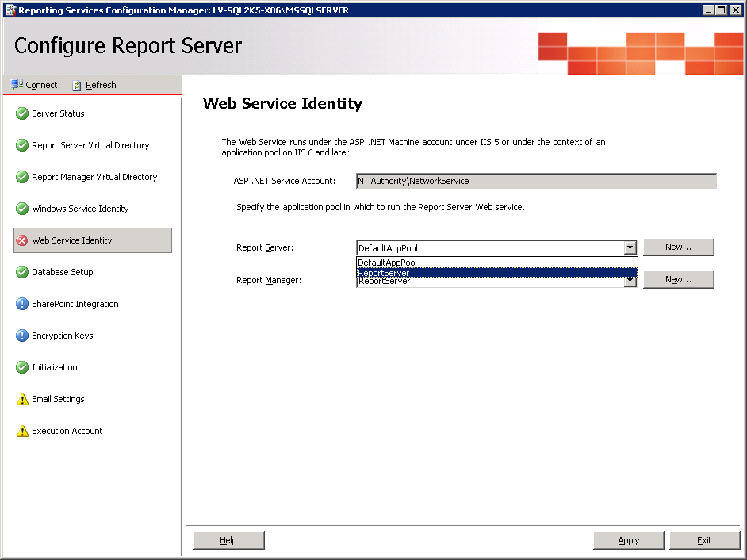Click the ASP .NET Service Account field
This screenshot has width=747, height=560.
pos(536,181)
